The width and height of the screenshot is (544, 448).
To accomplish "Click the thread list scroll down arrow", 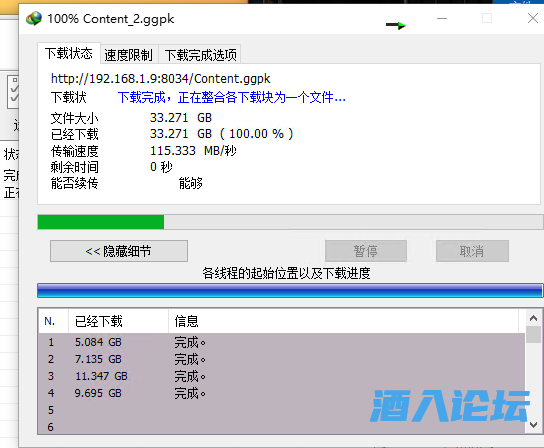I will (x=533, y=424).
